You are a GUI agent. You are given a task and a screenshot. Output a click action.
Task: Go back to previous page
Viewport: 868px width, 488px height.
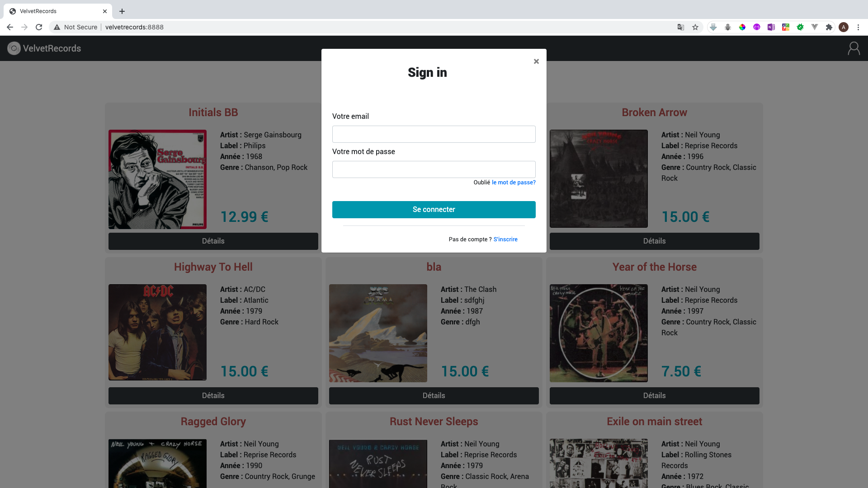click(x=10, y=27)
